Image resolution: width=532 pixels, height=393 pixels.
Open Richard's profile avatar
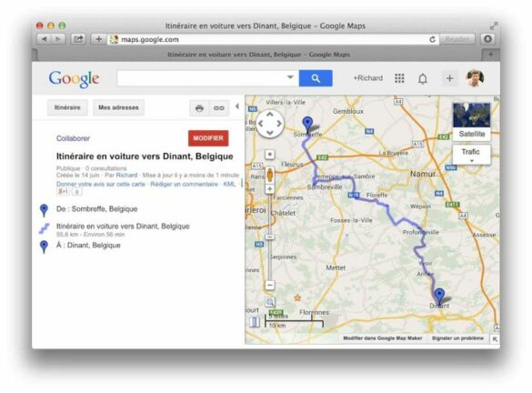475,78
